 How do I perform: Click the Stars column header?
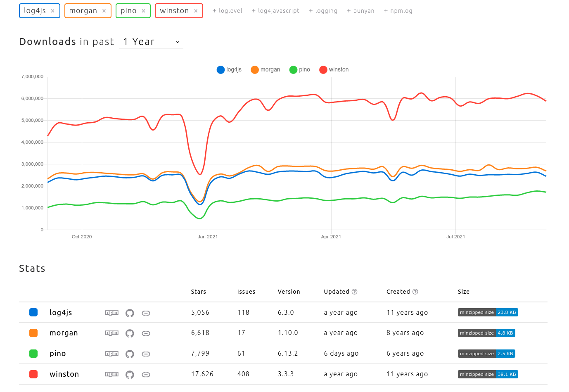[x=199, y=292]
